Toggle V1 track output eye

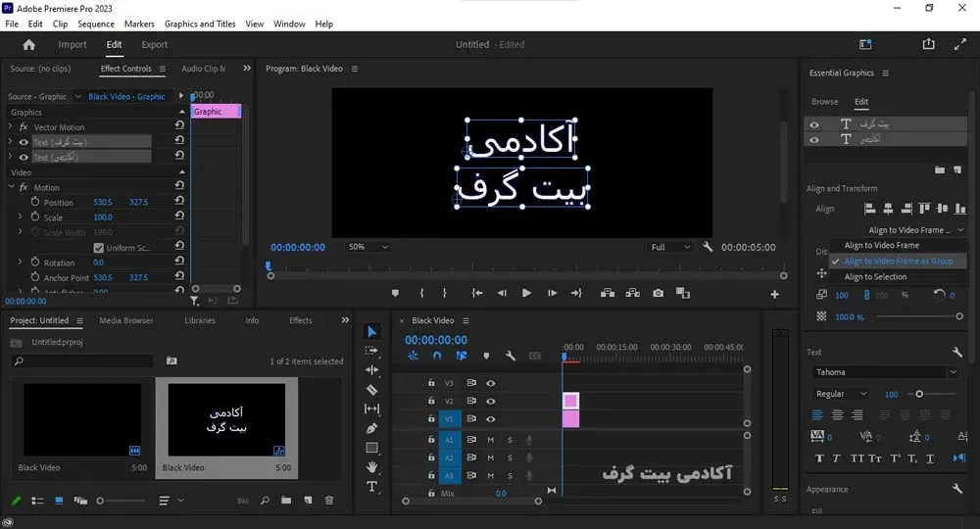[x=491, y=419]
